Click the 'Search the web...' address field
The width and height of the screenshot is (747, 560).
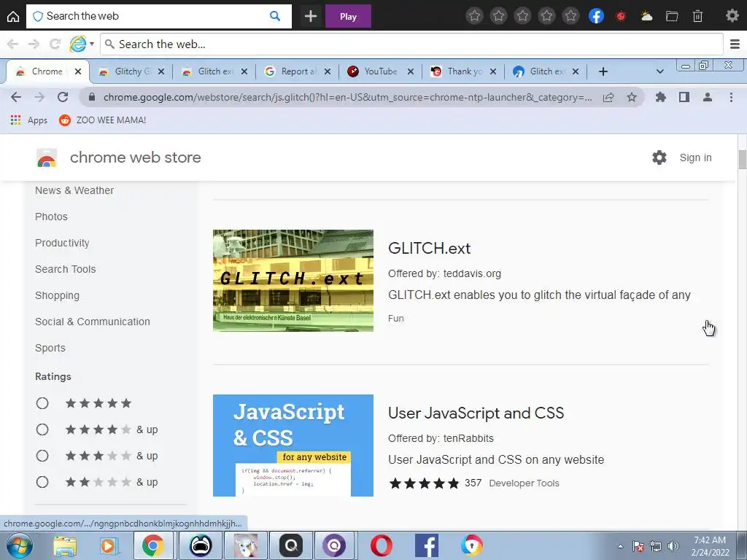point(412,44)
